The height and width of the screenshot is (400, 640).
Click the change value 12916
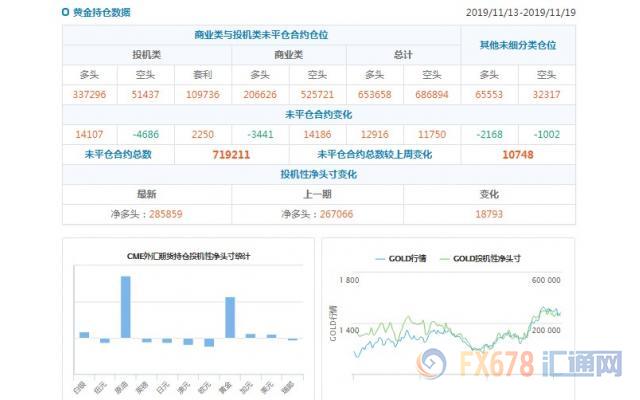point(375,134)
